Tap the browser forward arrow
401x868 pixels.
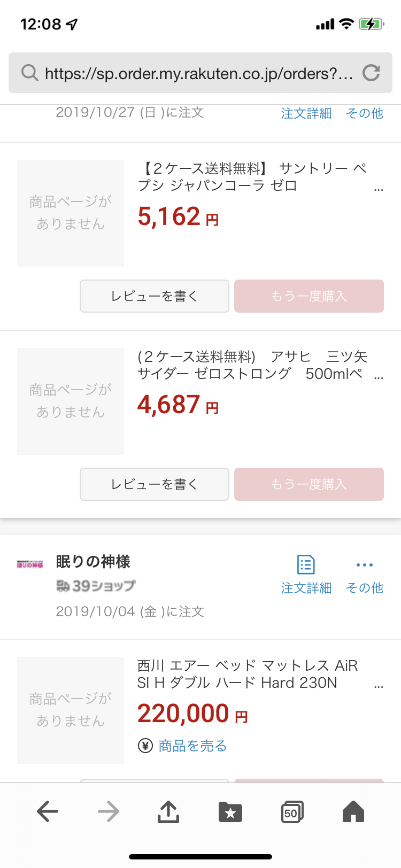109,812
